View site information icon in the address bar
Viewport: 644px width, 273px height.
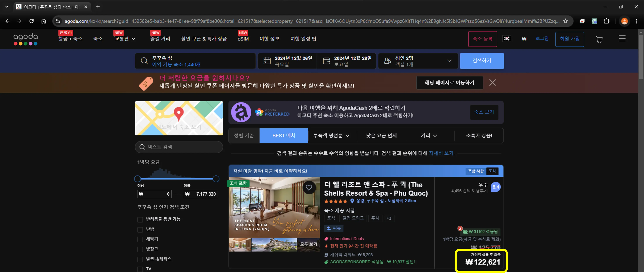[58, 21]
